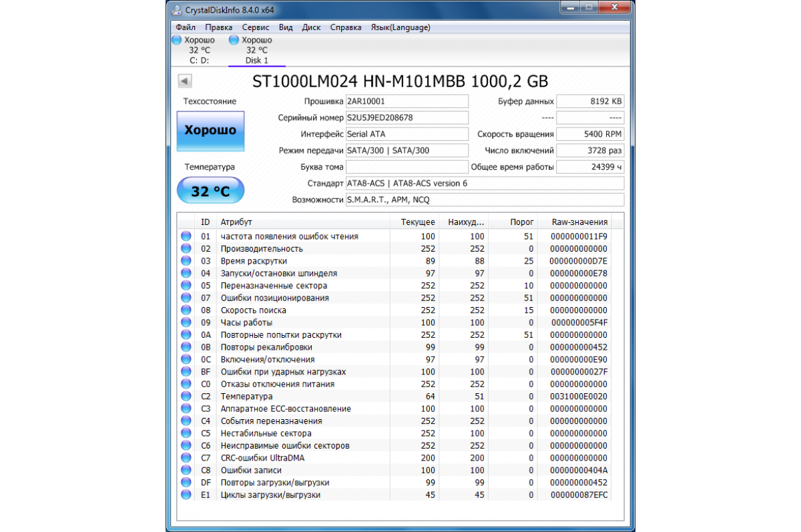Image resolution: width=801 pixels, height=532 pixels.
Task: Click status orb for attribute 02 Производительность
Action: tap(186, 248)
